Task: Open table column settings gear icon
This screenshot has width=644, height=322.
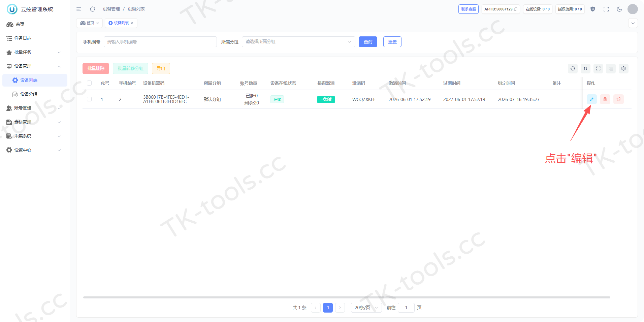Action: pyautogui.click(x=623, y=68)
